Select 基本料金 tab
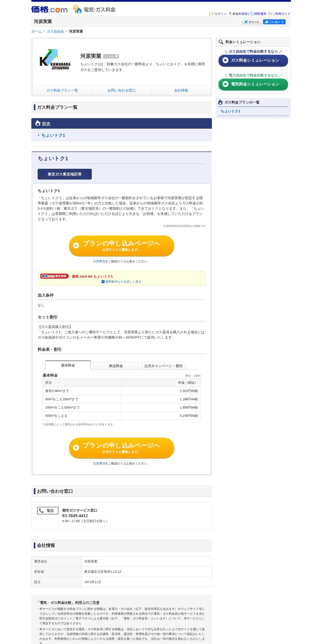 [x=68, y=365]
